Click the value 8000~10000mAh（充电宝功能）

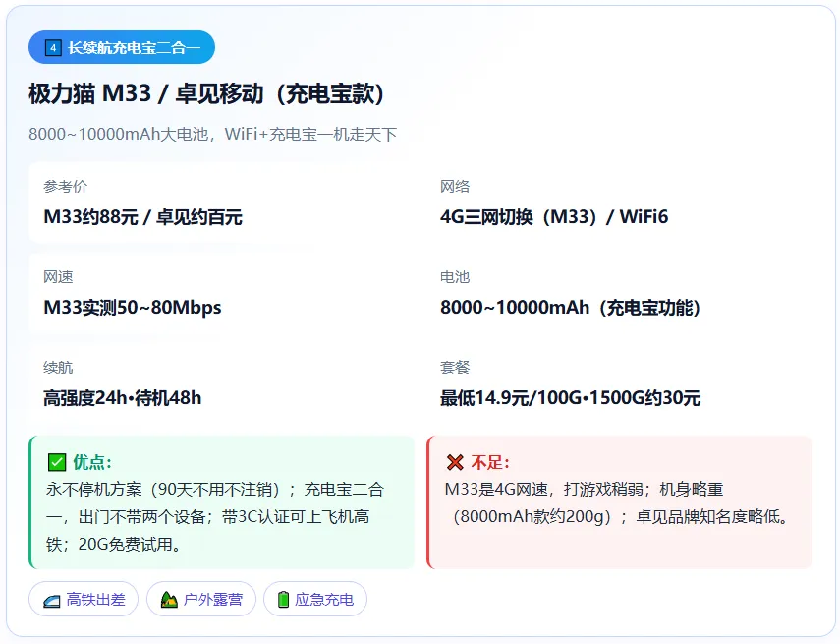click(x=571, y=308)
